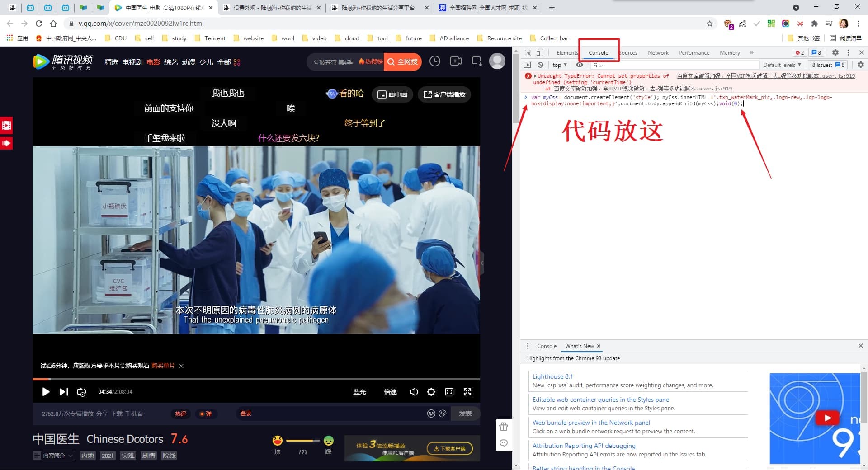Clear the console icon
The width and height of the screenshot is (868, 470).
(540, 65)
